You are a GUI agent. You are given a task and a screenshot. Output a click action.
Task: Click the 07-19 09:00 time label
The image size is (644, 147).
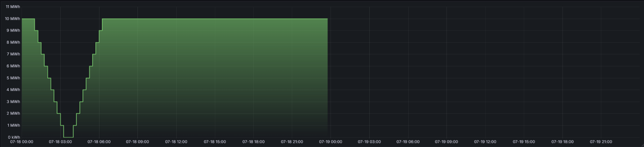pyautogui.click(x=446, y=142)
